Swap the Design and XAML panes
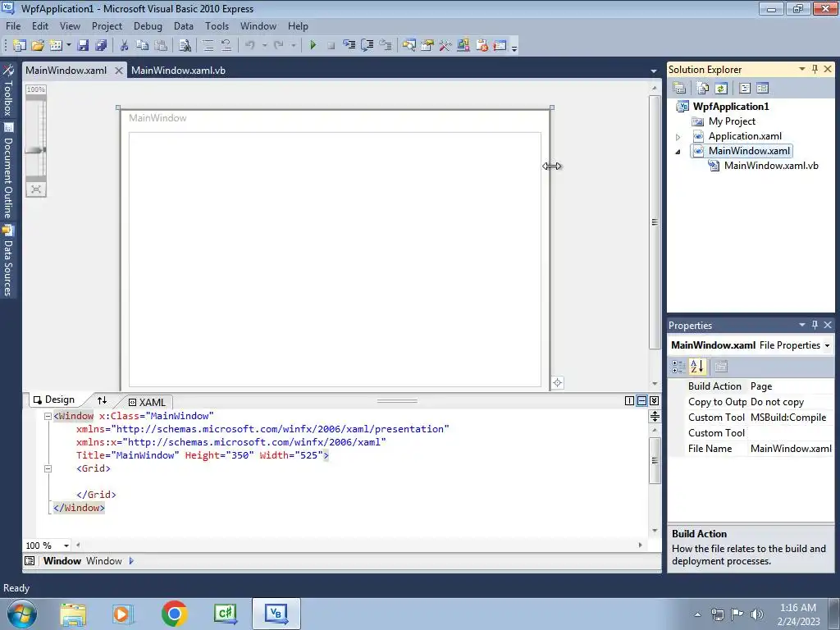 point(102,400)
